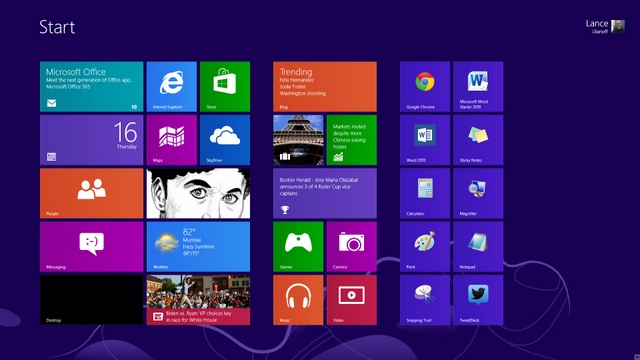Open the Magnifier tile
640x360 pixels.
point(478,193)
